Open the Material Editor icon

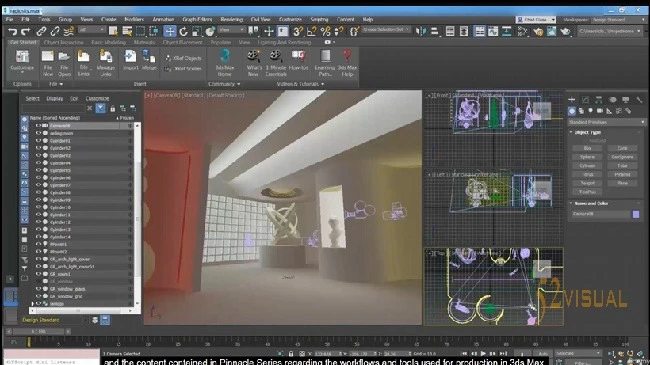(523, 31)
